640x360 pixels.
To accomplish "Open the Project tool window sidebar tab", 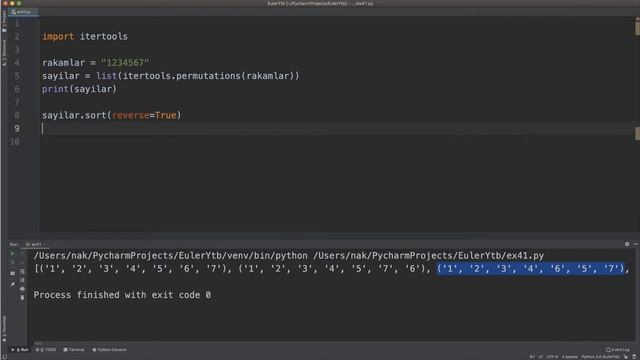I will [x=4, y=21].
